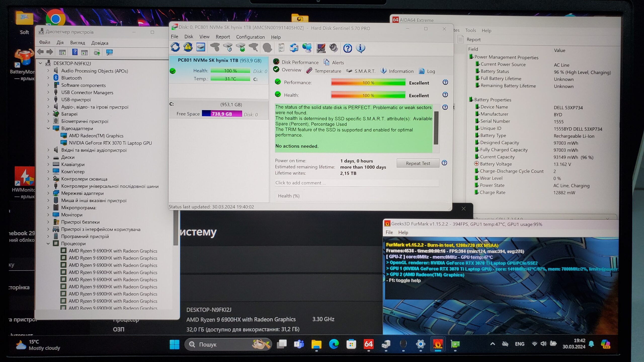
Task: Click the comment input field
Action: point(356,183)
